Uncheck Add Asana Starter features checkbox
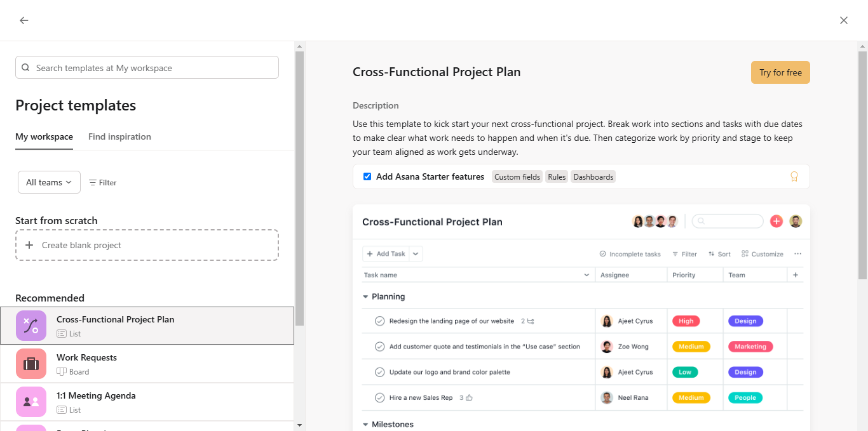Image resolution: width=868 pixels, height=431 pixels. click(x=367, y=176)
